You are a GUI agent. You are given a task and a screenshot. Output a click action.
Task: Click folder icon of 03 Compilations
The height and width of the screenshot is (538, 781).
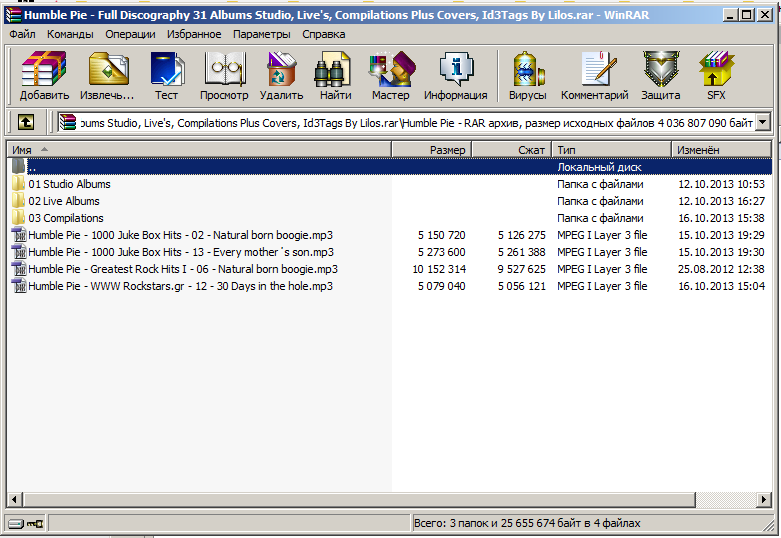coord(18,218)
